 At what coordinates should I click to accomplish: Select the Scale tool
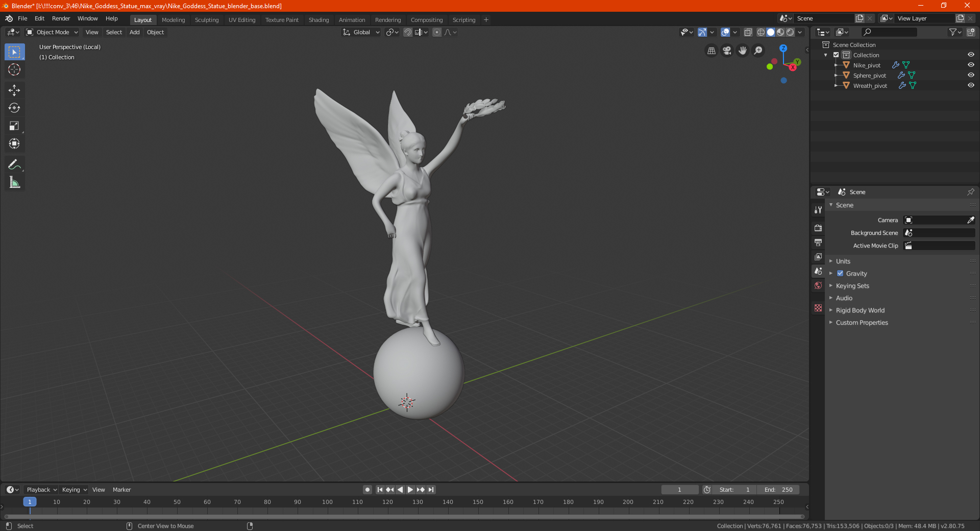[14, 126]
